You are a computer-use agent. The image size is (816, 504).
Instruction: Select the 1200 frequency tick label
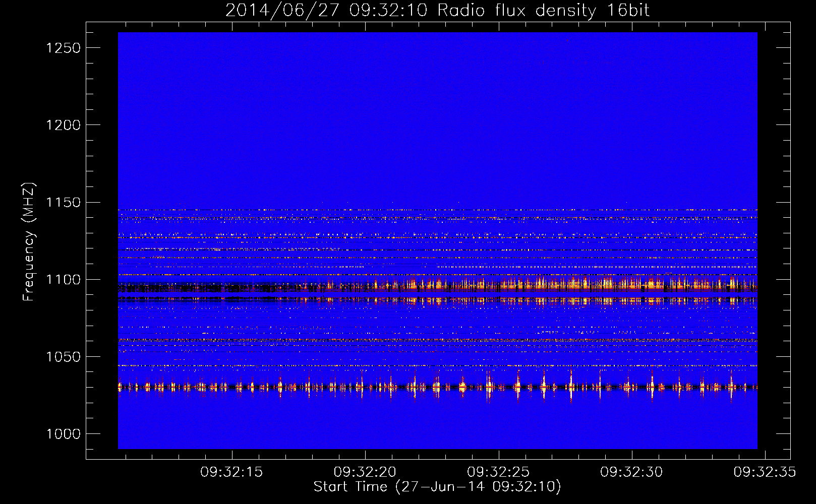click(x=63, y=125)
